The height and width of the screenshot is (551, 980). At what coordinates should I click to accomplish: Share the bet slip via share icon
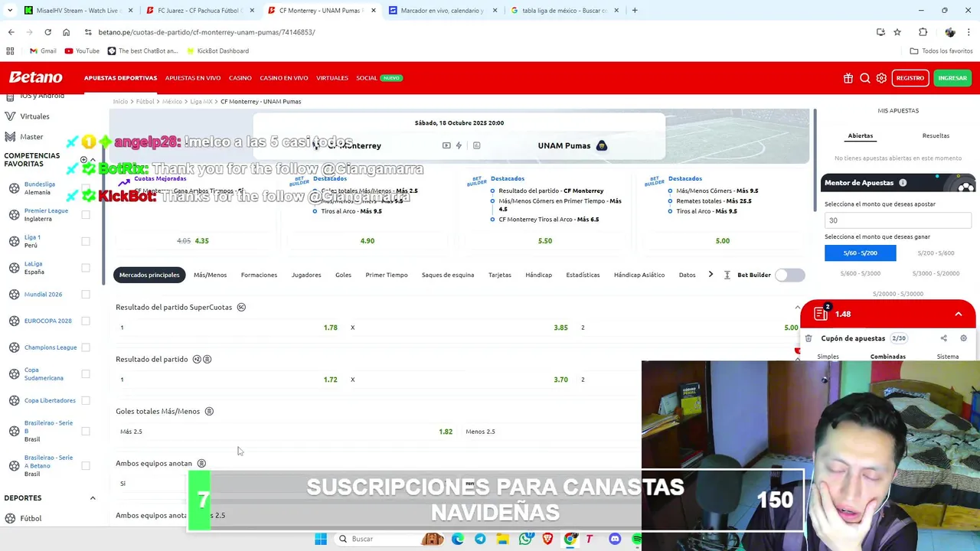(x=943, y=338)
